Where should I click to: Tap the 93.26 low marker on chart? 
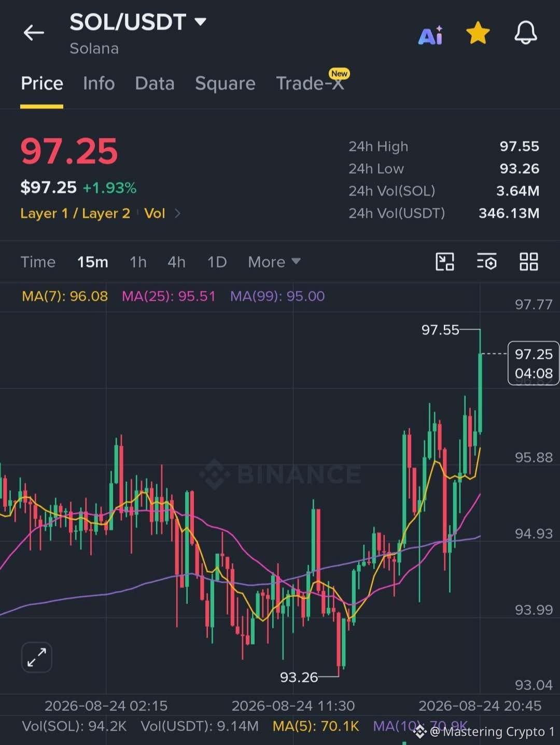[x=299, y=677]
